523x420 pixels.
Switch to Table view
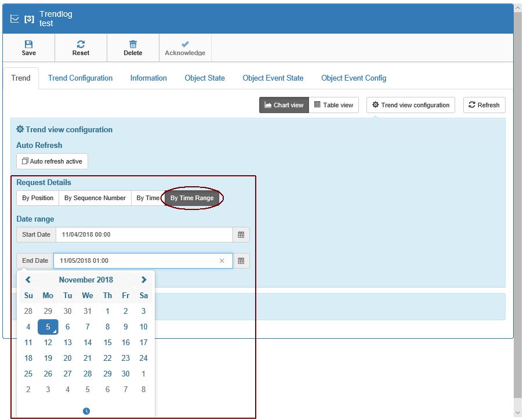[x=333, y=105]
